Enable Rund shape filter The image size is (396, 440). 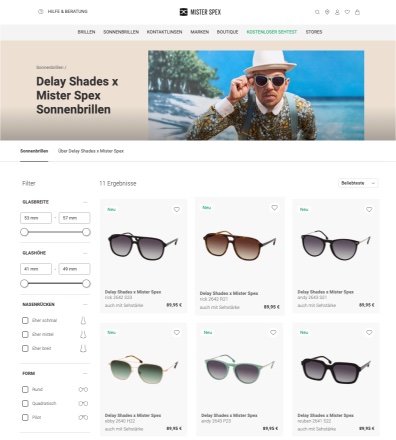(25, 389)
